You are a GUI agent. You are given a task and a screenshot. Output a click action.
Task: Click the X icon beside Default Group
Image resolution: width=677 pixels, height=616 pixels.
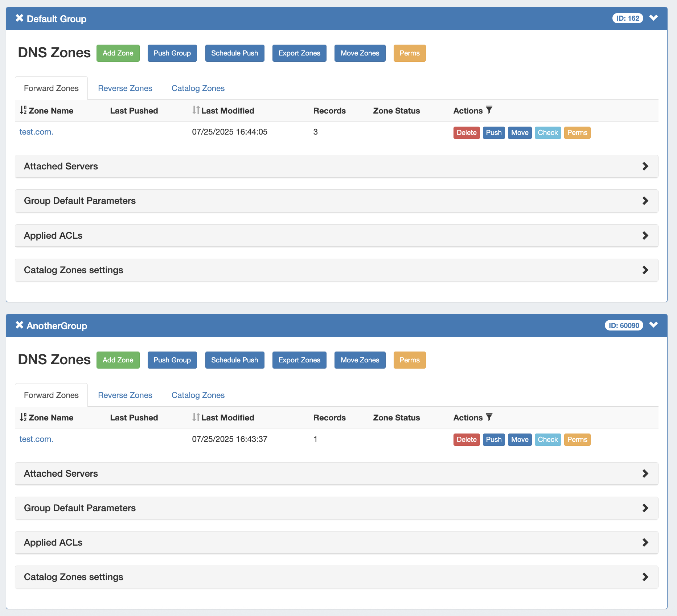pyautogui.click(x=19, y=18)
